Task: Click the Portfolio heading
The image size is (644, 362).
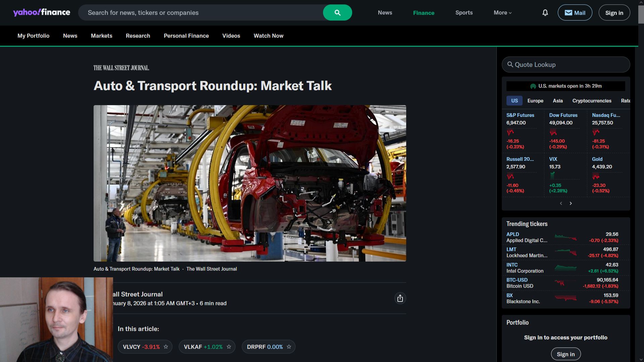Action: click(517, 323)
